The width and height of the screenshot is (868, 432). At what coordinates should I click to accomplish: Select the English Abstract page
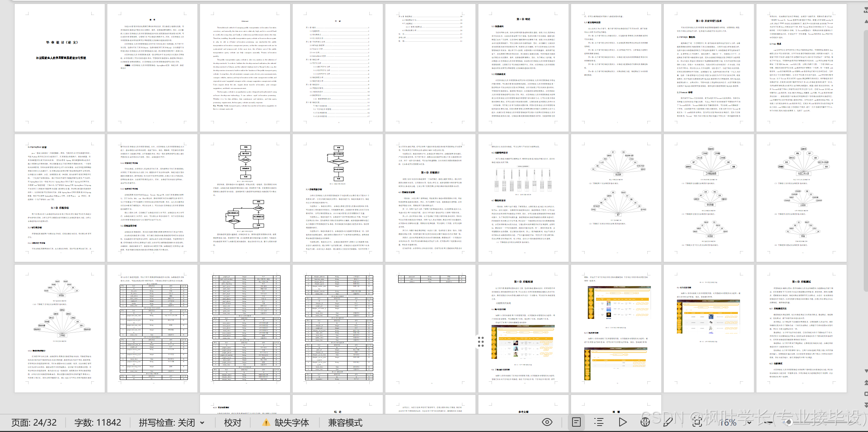tap(245, 67)
